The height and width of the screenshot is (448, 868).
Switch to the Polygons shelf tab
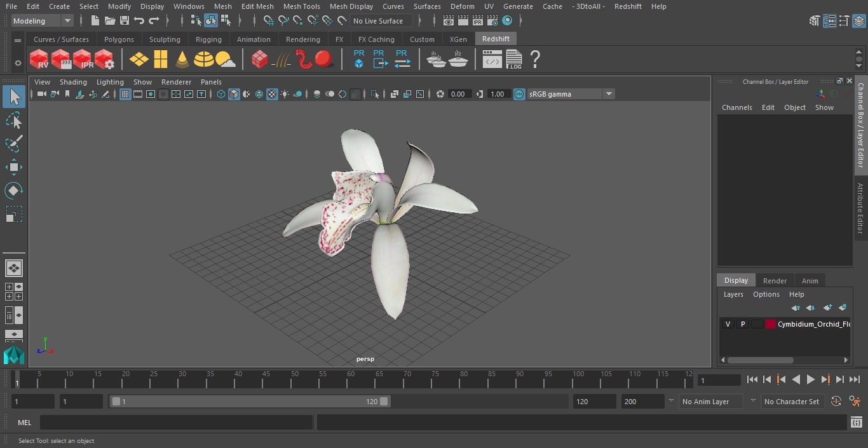tap(119, 39)
